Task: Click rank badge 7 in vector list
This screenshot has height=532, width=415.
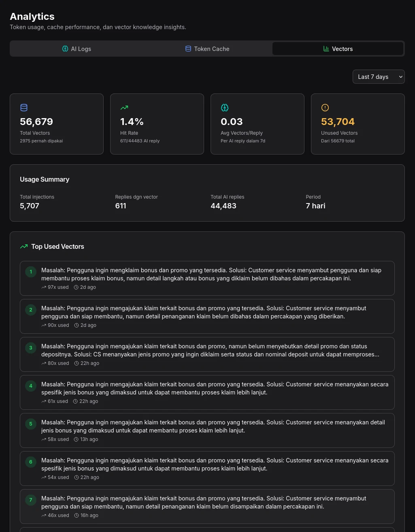Action: coord(31,500)
